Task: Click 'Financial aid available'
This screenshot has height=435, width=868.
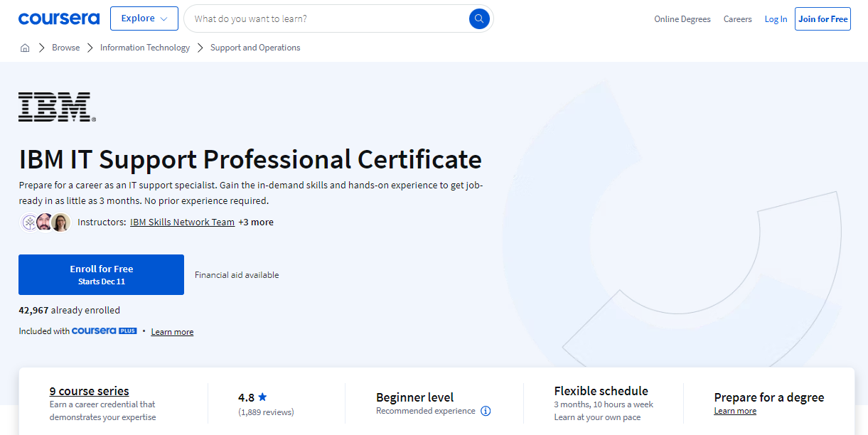Action: 237,275
